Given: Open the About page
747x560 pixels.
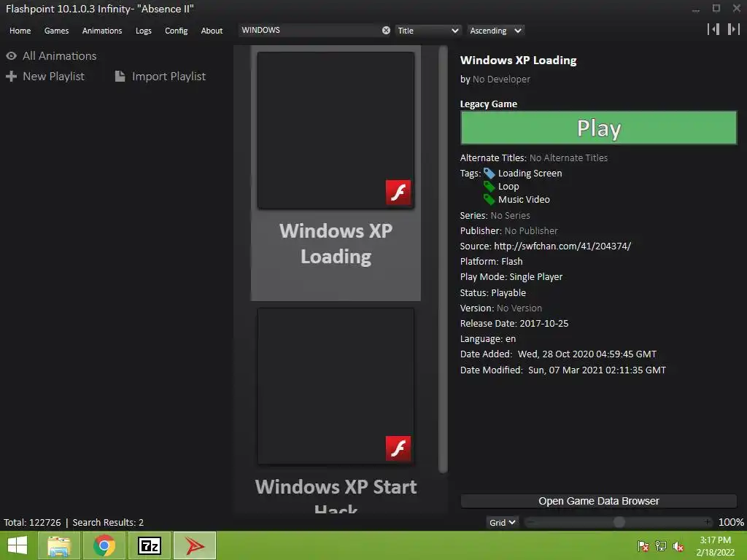Looking at the screenshot, I should 212,31.
